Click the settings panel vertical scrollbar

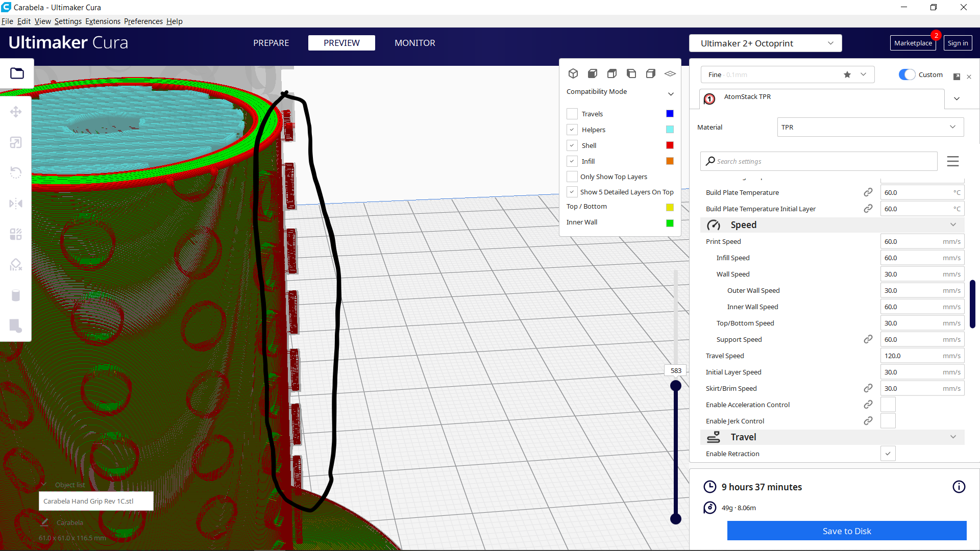click(972, 304)
